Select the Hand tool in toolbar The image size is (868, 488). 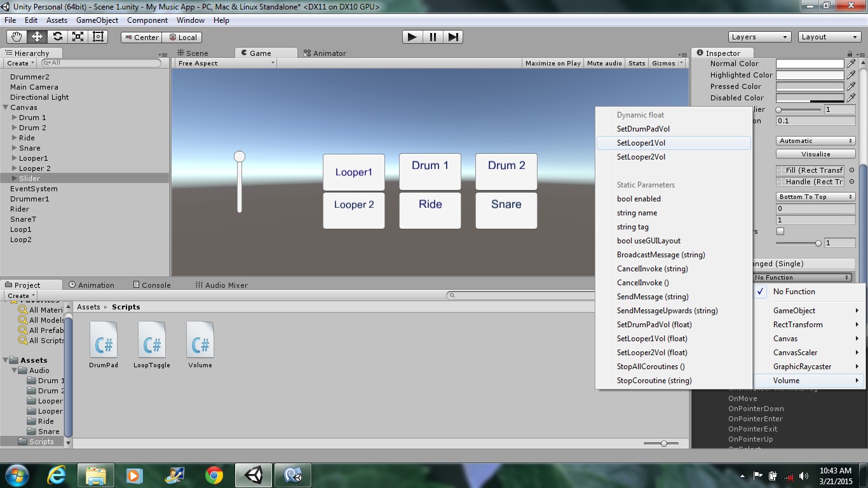point(17,37)
